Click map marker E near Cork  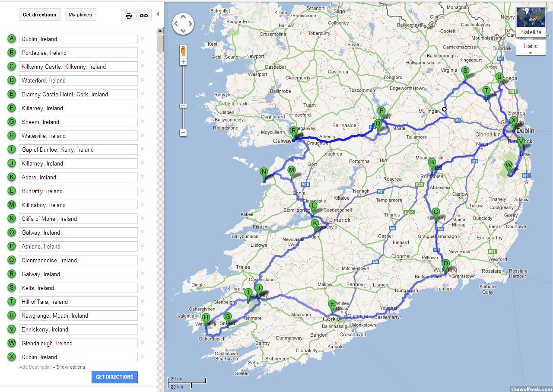coord(332,305)
